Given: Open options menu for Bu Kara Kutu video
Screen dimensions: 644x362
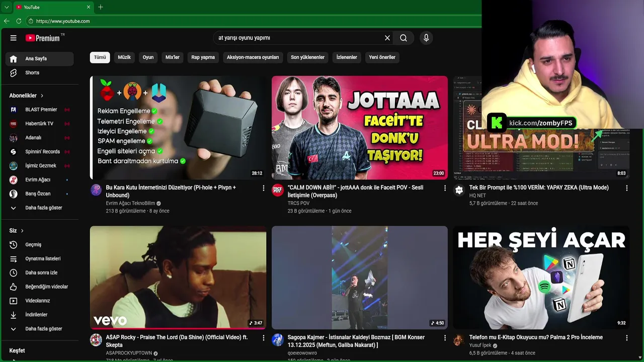Looking at the screenshot, I should (x=263, y=188).
